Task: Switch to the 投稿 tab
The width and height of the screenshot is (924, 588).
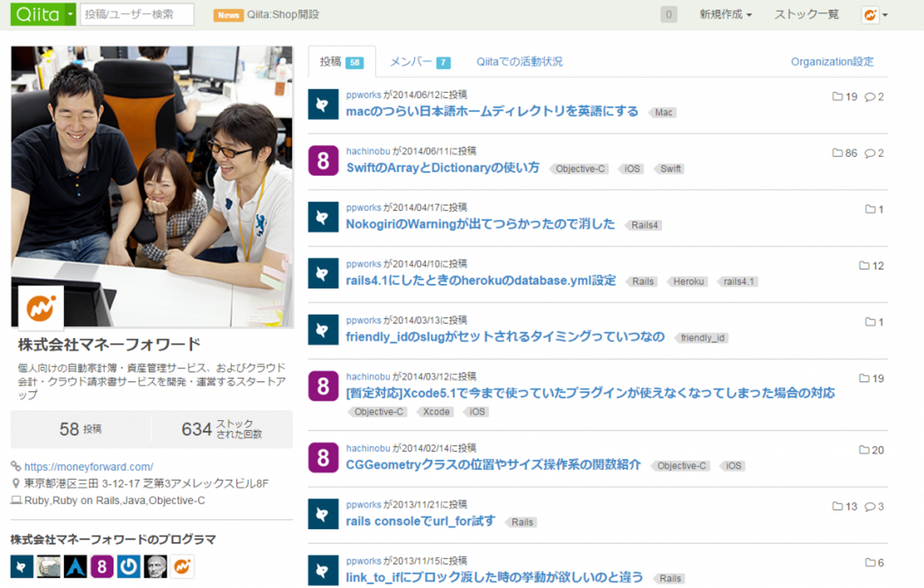Action: pyautogui.click(x=341, y=62)
